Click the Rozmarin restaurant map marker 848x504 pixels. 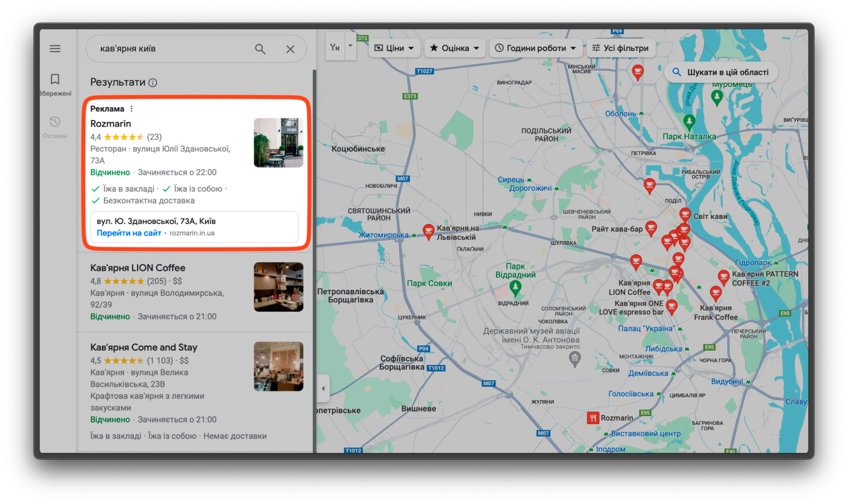pos(593,418)
